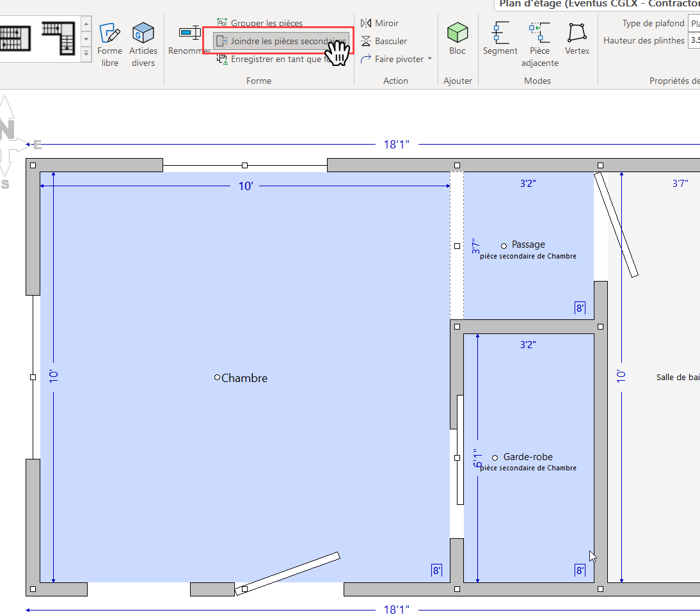Viewport: 700px width, 615px height.
Task: Select the Forme libre tool
Action: (109, 45)
